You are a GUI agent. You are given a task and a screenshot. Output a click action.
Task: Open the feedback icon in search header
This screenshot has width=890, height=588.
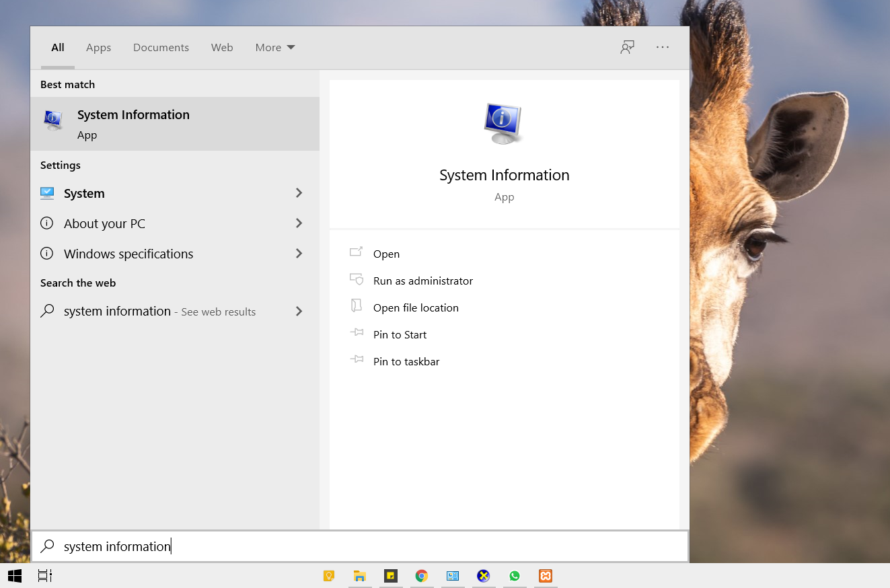click(627, 47)
